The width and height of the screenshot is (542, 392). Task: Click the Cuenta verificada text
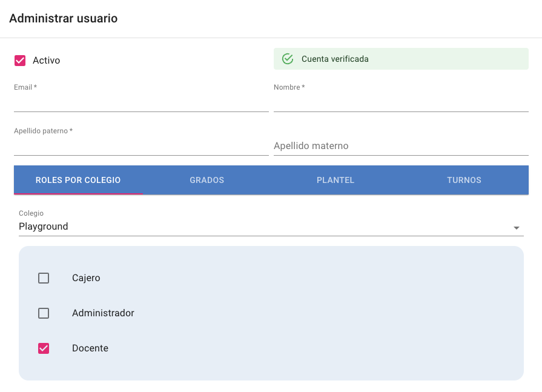[x=335, y=59]
